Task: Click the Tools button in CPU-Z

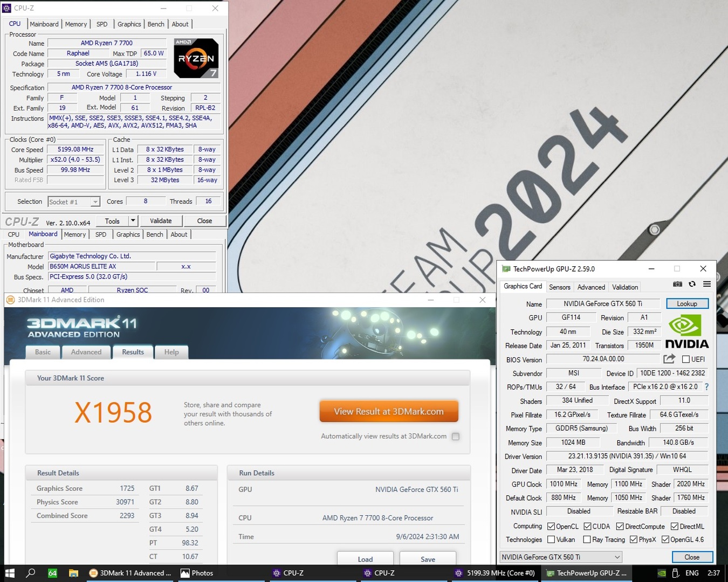Action: pyautogui.click(x=112, y=221)
